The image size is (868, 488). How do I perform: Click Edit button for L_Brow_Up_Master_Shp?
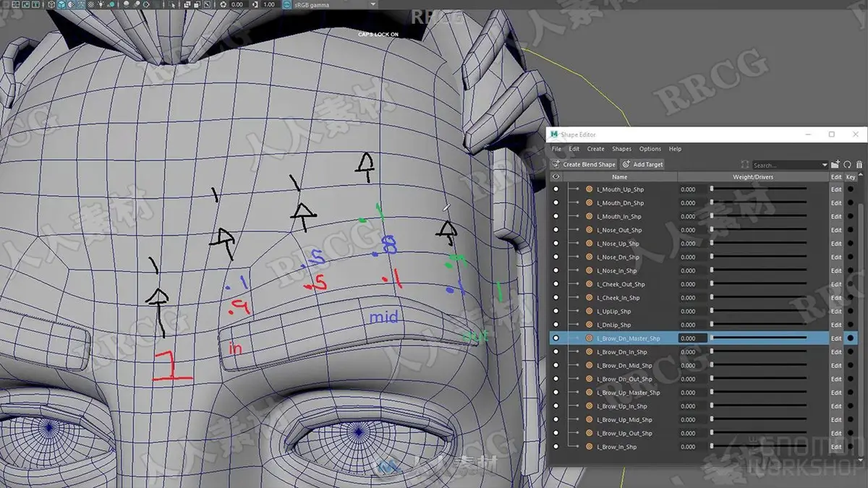[x=836, y=393]
